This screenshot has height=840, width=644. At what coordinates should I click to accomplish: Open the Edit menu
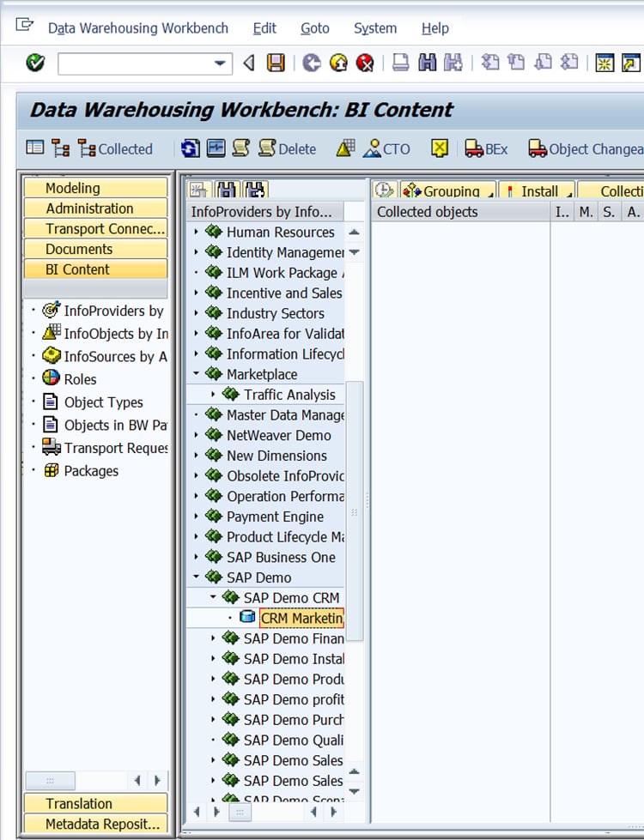(264, 27)
